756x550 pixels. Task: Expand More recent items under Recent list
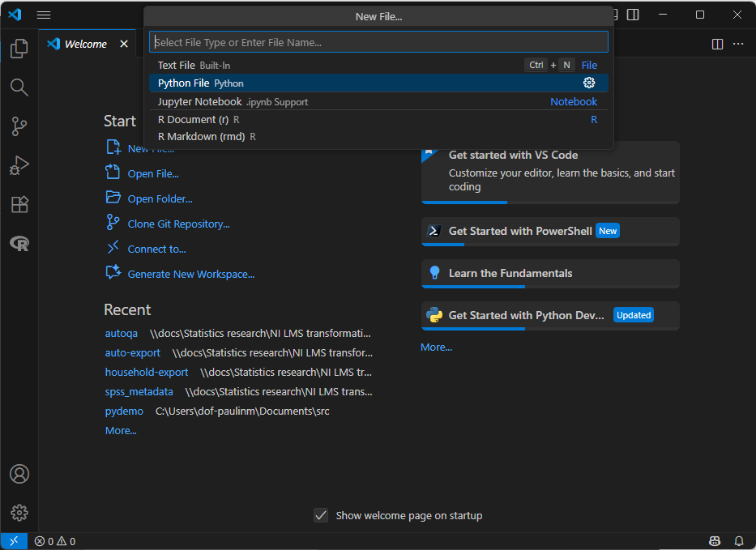[121, 431]
